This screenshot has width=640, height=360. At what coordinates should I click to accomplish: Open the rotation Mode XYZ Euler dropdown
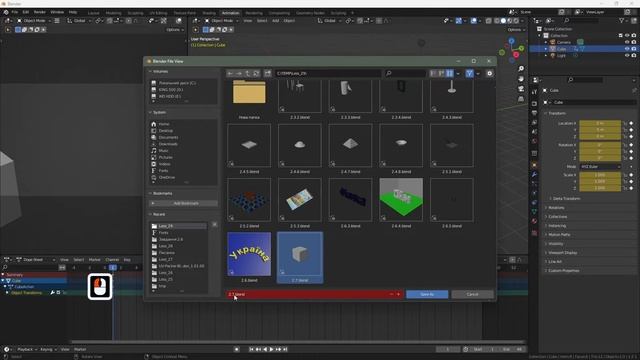pyautogui.click(x=600, y=167)
